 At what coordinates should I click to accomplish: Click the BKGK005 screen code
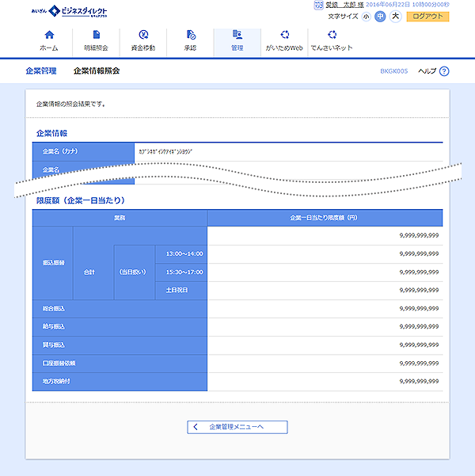coord(394,71)
